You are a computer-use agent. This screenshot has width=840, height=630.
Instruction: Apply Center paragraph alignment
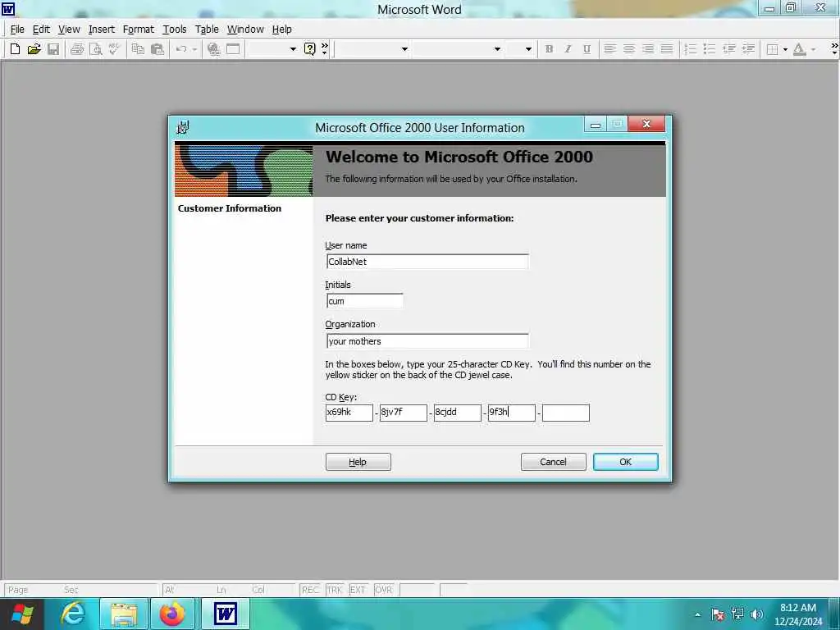[x=629, y=49]
